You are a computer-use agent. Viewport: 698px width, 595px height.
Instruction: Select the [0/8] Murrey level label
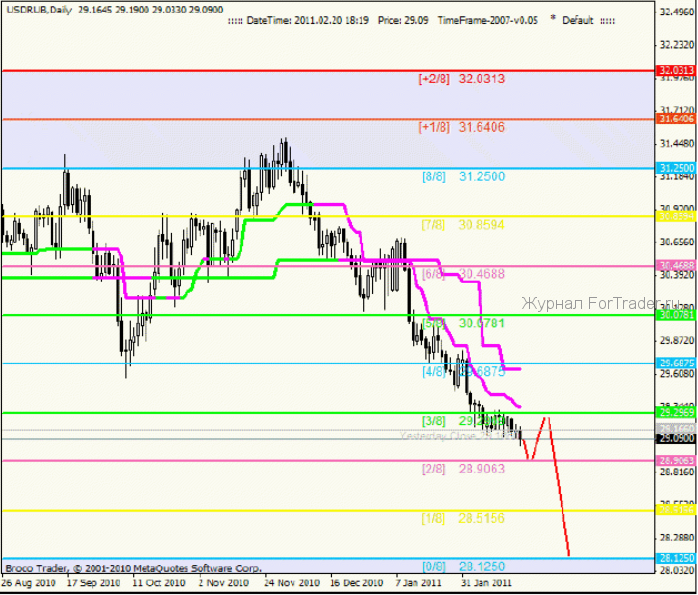coord(433,567)
